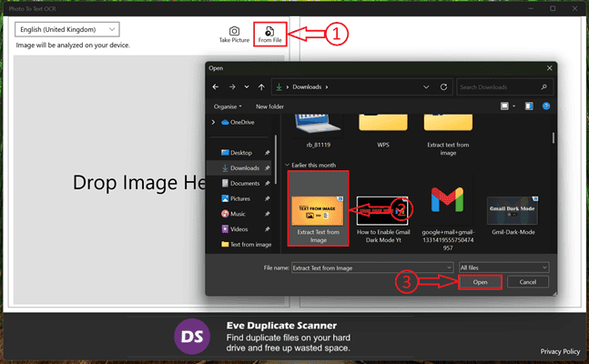Open recent locations chevron in dialog

pyautogui.click(x=247, y=86)
